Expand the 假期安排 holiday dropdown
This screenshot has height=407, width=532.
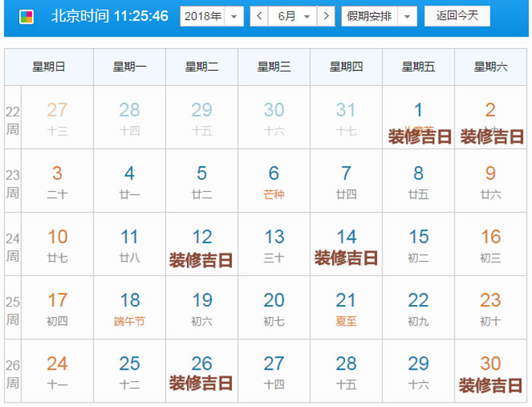[378, 16]
